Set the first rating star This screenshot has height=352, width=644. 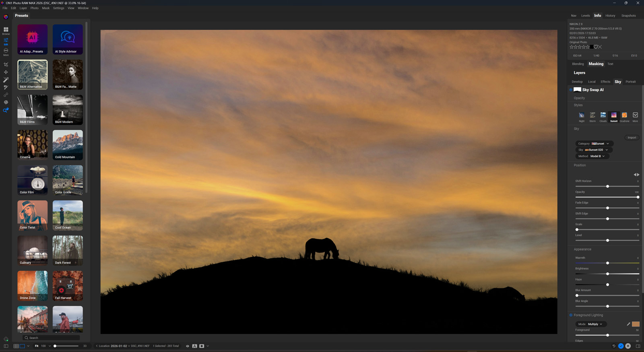[x=572, y=47]
